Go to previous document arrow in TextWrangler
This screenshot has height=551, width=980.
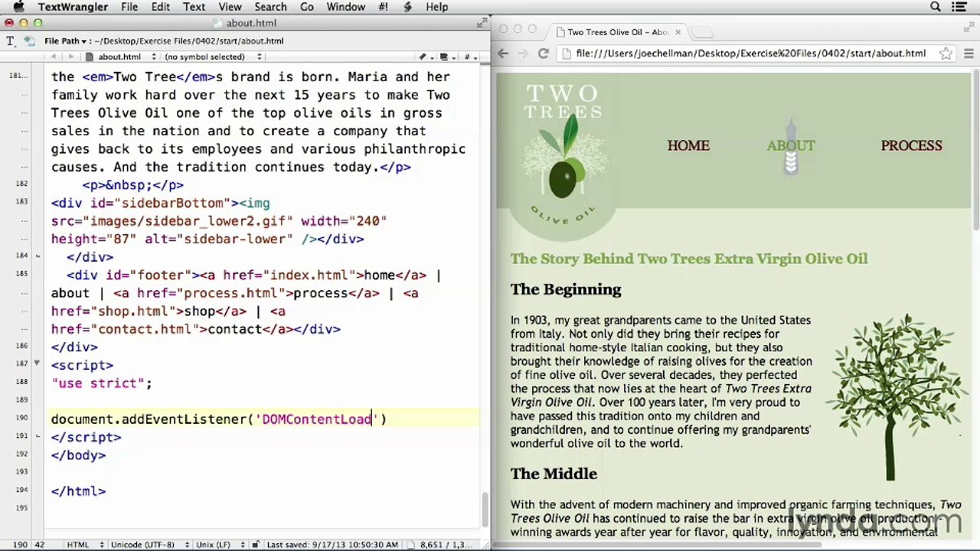click(53, 57)
